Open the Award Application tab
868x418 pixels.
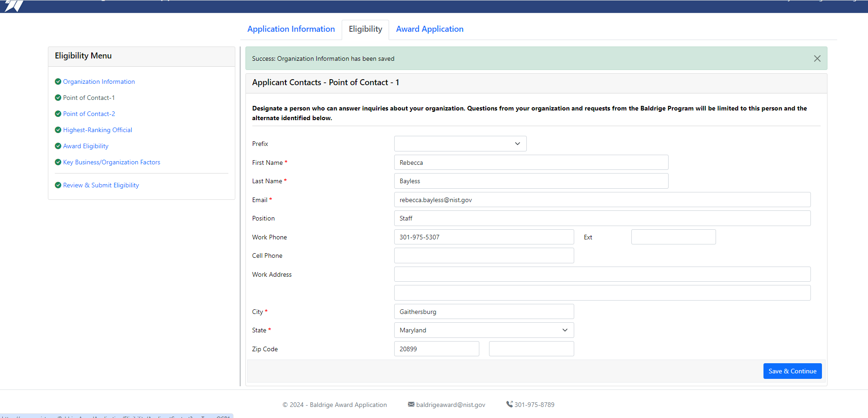430,29
